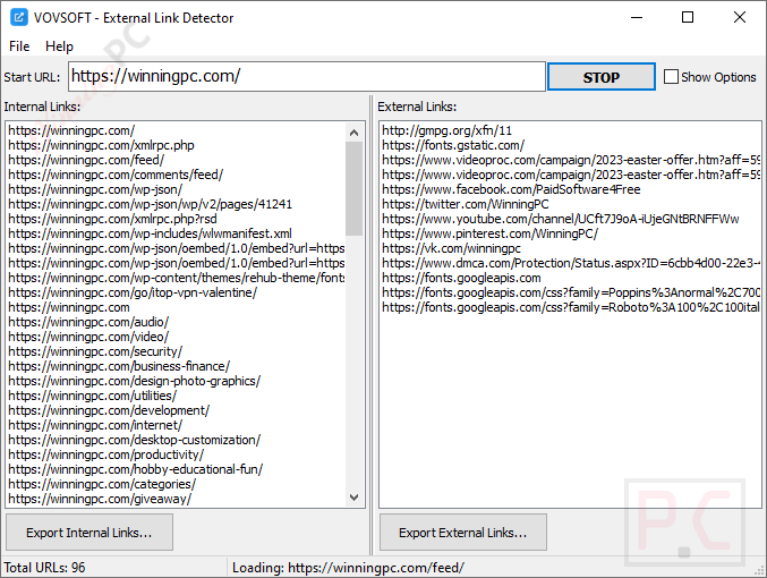The image size is (767, 578).
Task: Select the winningpc.com/giveaway/ link
Action: (x=100, y=498)
